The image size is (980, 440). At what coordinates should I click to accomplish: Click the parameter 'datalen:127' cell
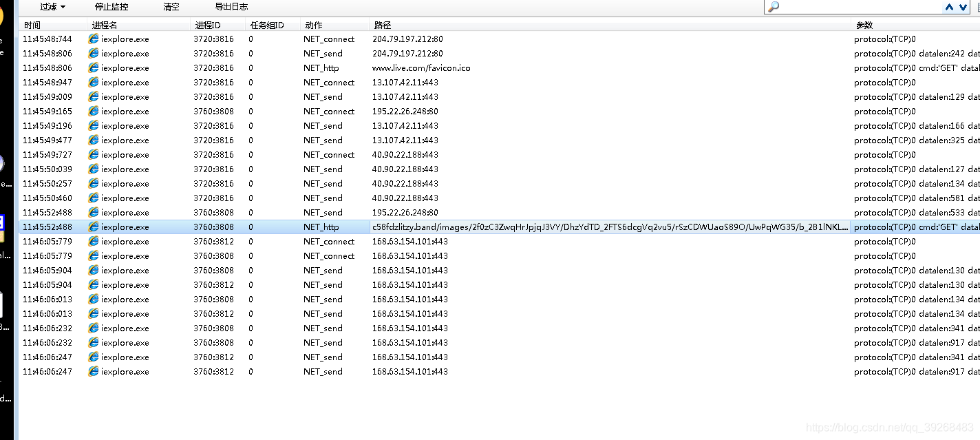click(916, 169)
